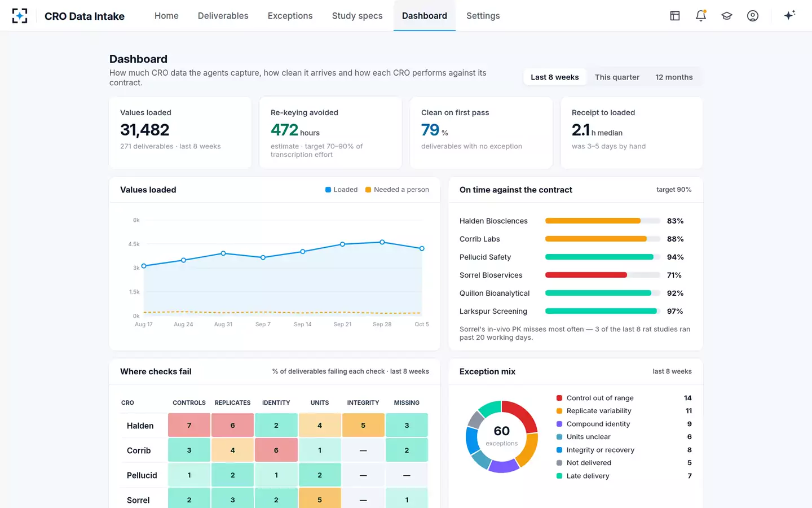Viewport: 812px width, 508px height.
Task: Click the Sorrel row label
Action: coord(138,501)
